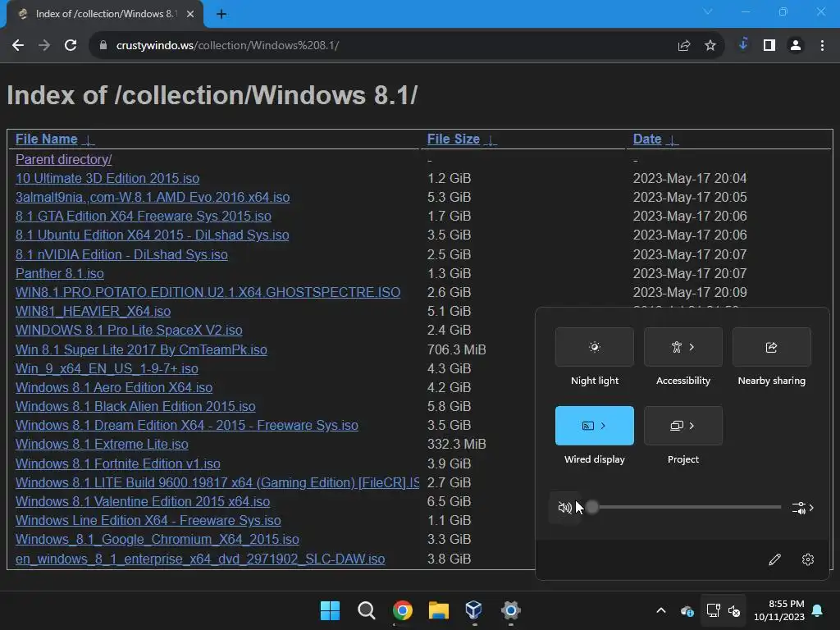
Task: Sort listing by File Name
Action: (x=55, y=139)
